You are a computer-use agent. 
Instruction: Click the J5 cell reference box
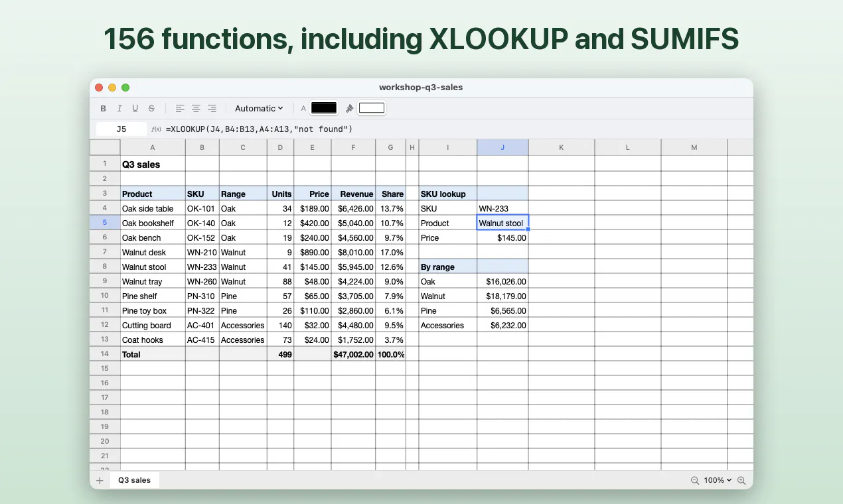coord(121,129)
